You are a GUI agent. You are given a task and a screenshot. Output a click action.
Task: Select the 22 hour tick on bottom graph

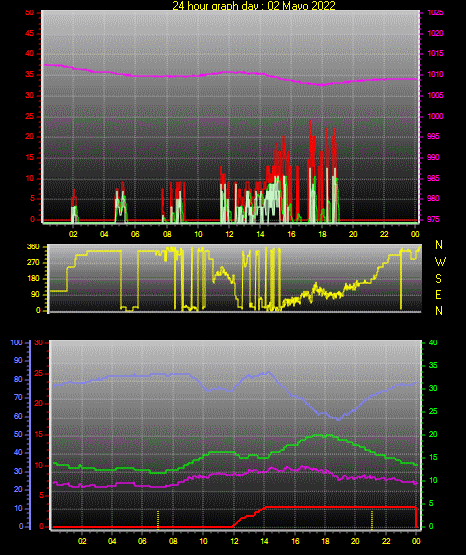point(386,541)
